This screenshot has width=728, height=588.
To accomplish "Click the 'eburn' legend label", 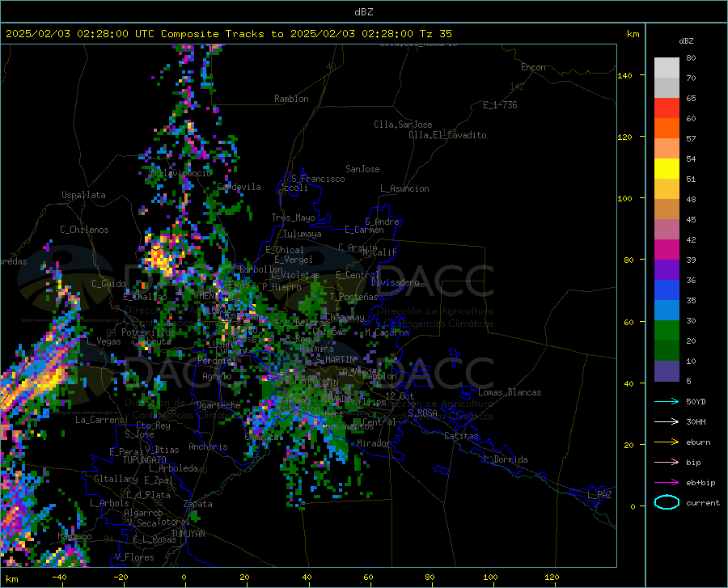I will (x=698, y=442).
